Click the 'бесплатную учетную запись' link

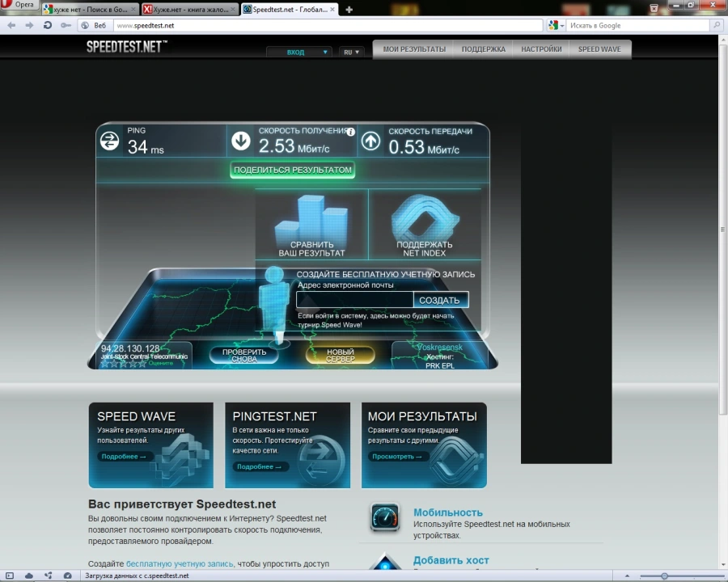(x=180, y=563)
